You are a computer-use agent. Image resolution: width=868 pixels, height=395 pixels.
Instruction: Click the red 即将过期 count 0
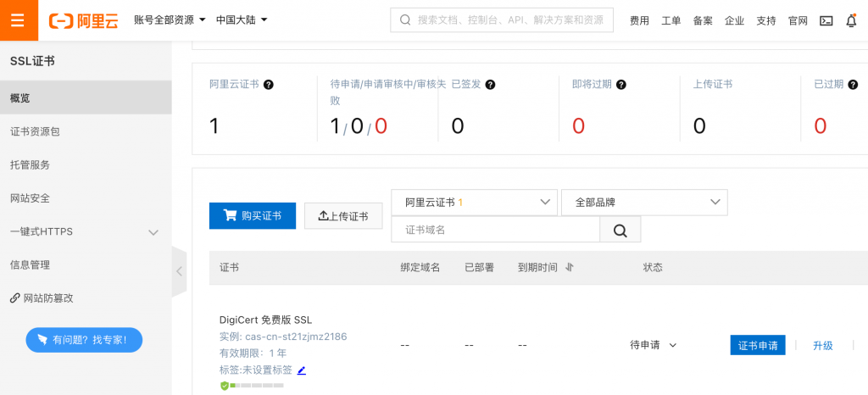coord(578,126)
